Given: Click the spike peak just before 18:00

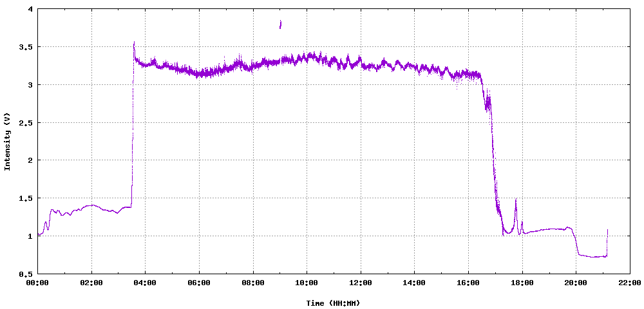Looking at the screenshot, I should click(x=516, y=200).
